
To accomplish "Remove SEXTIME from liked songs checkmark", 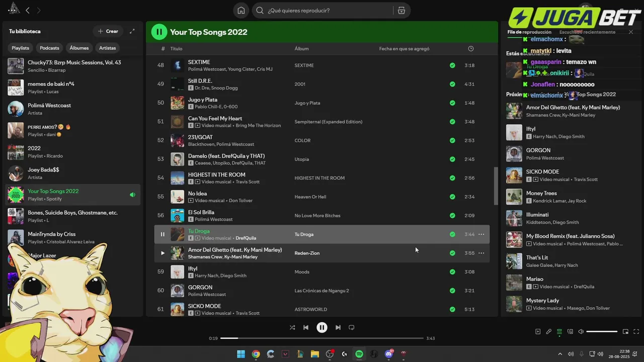I will point(452,65).
